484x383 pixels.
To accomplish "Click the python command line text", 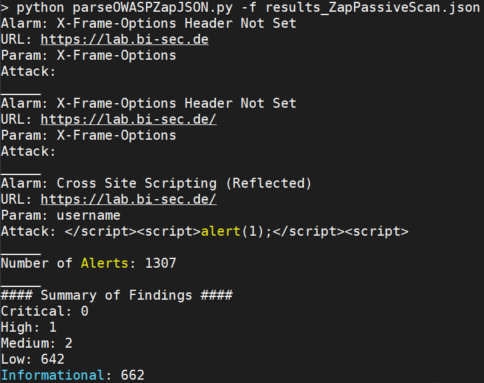I will (240, 7).
